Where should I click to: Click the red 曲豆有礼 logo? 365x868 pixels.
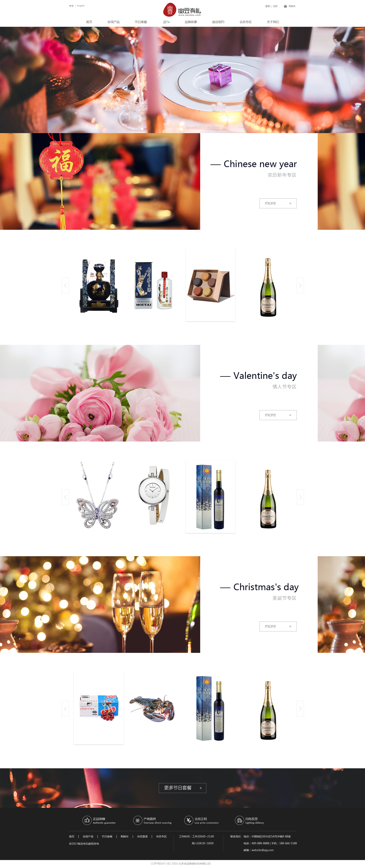182,10
